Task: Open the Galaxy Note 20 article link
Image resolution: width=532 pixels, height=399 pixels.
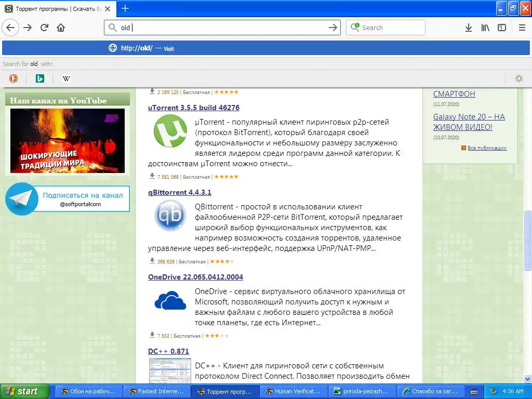Action: pos(469,122)
